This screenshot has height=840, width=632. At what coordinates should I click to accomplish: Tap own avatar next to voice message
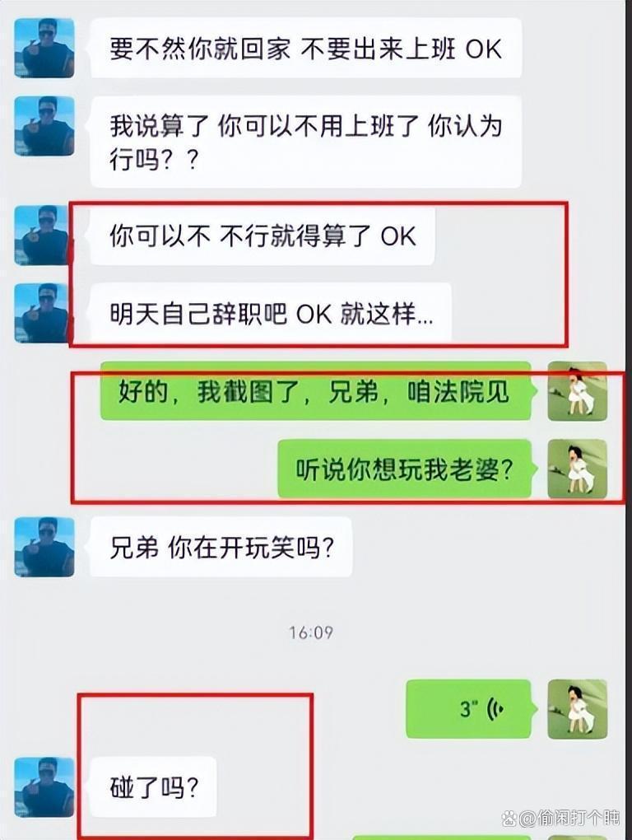tap(578, 709)
